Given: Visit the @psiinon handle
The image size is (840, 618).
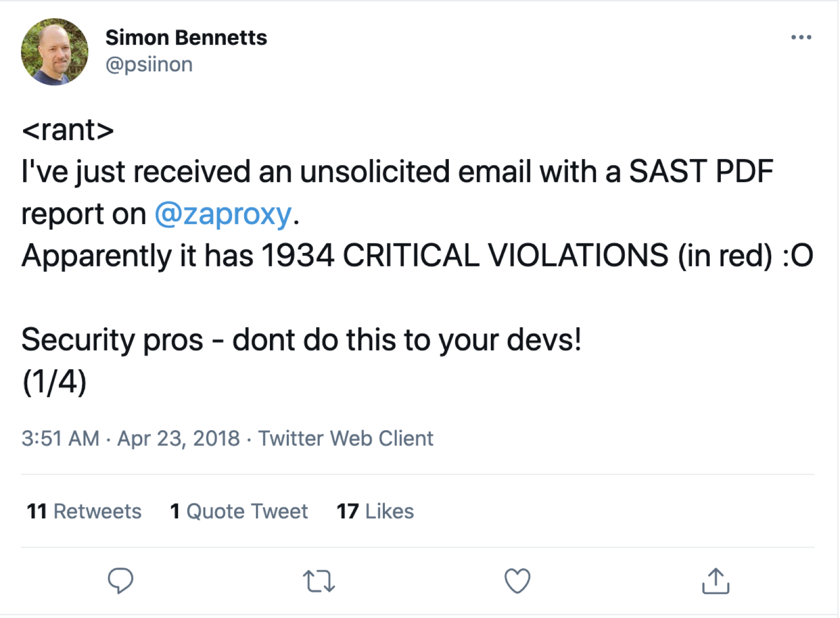Looking at the screenshot, I should (x=149, y=65).
